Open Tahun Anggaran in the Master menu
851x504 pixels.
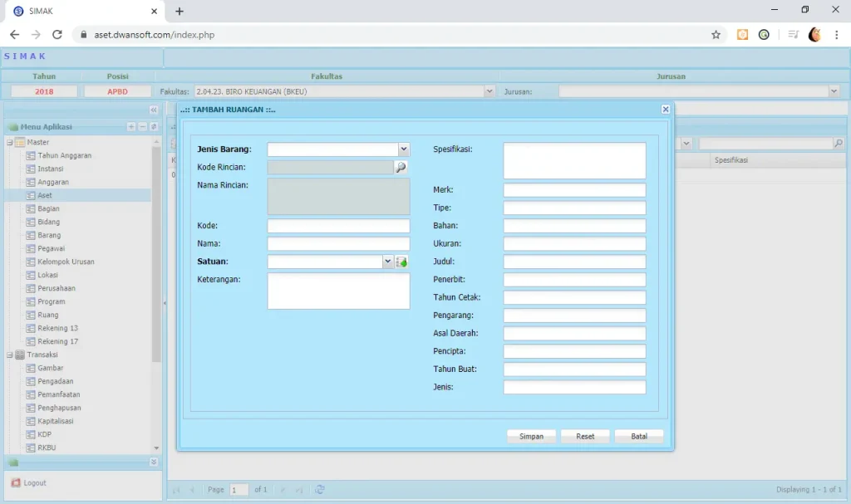(65, 155)
